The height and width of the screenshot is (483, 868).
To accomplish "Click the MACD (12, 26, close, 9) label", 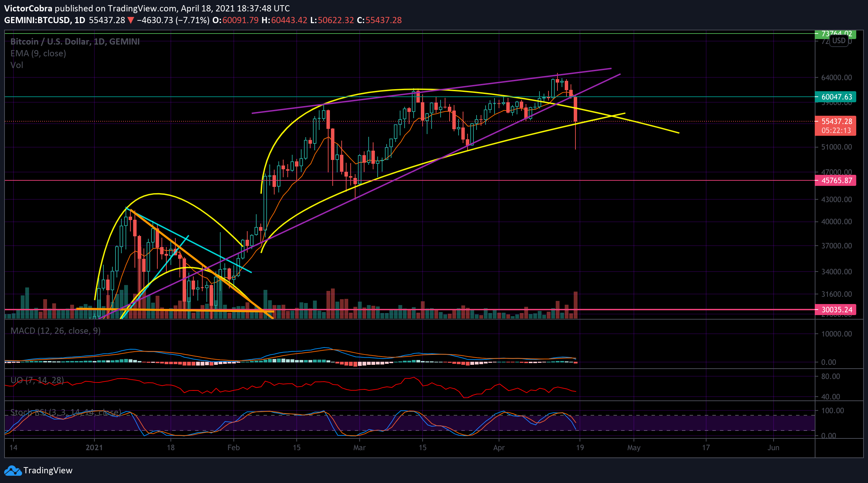I will point(55,331).
